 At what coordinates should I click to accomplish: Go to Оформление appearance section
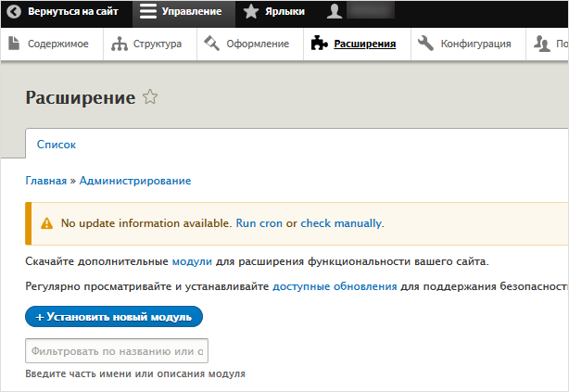249,44
